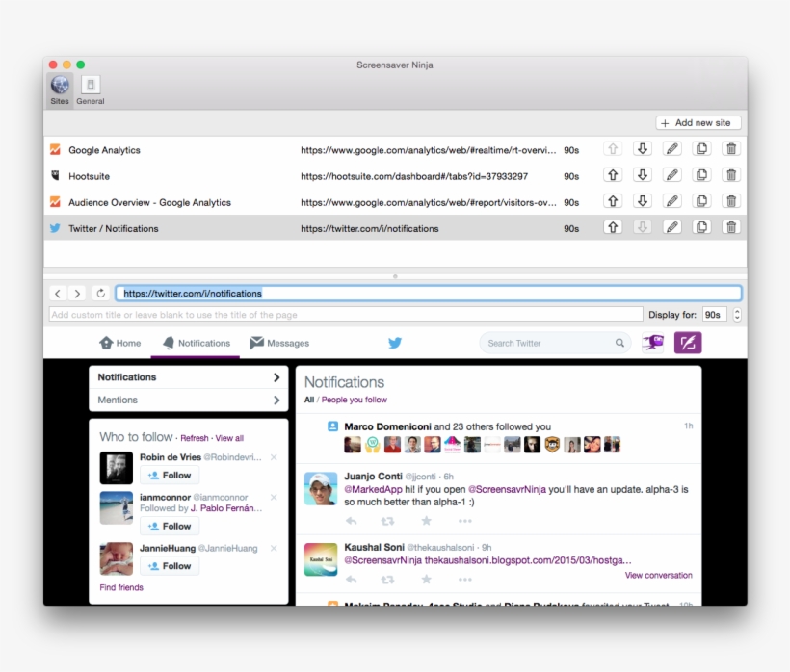Duplicate the Twitter / Notifications entry
This screenshot has height=672, width=790.
tap(701, 227)
